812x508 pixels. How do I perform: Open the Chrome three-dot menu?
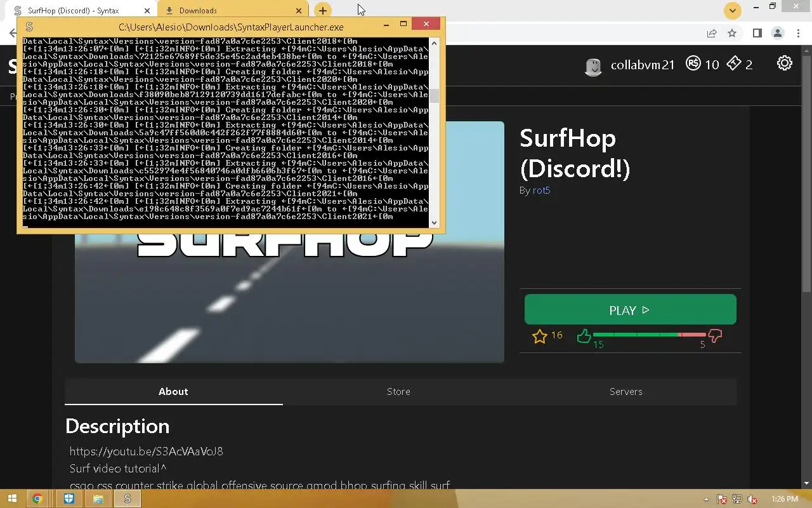798,33
